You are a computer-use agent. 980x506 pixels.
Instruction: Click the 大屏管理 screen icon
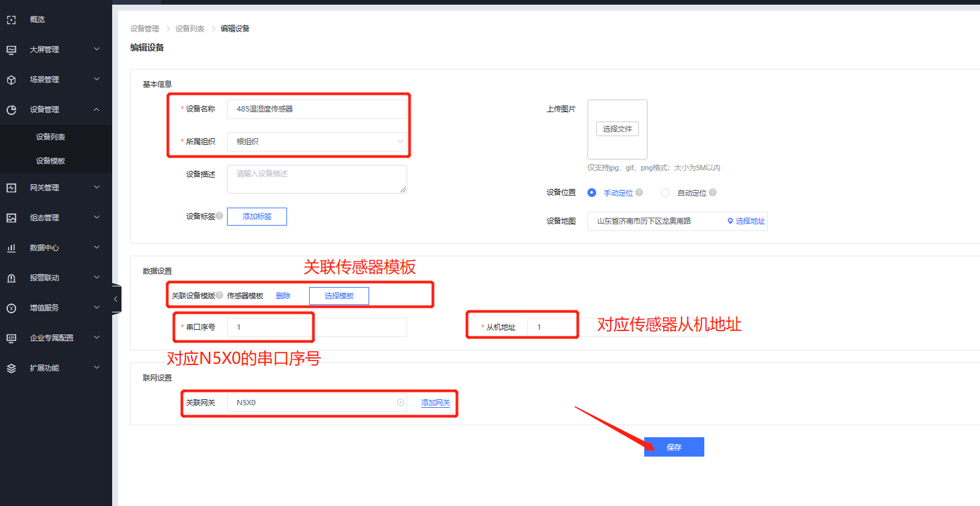coord(11,49)
